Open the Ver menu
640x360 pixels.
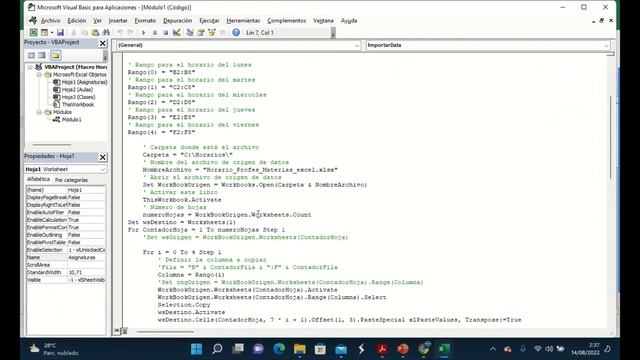click(97, 20)
